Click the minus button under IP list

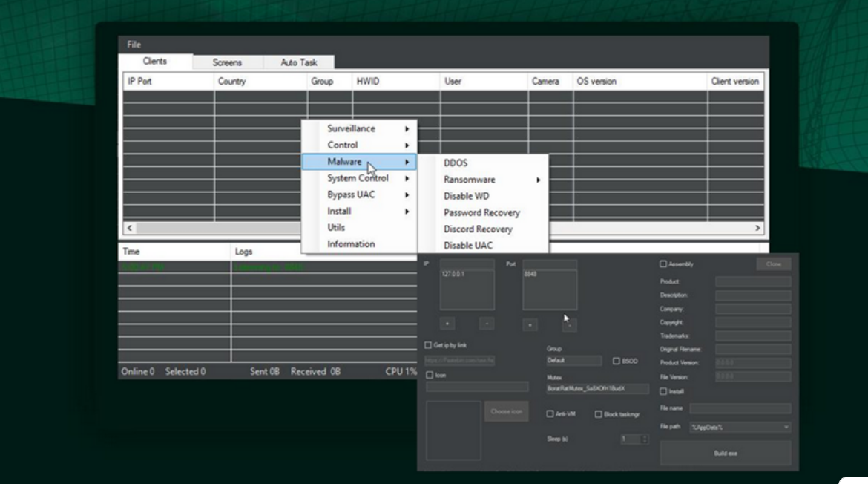486,324
